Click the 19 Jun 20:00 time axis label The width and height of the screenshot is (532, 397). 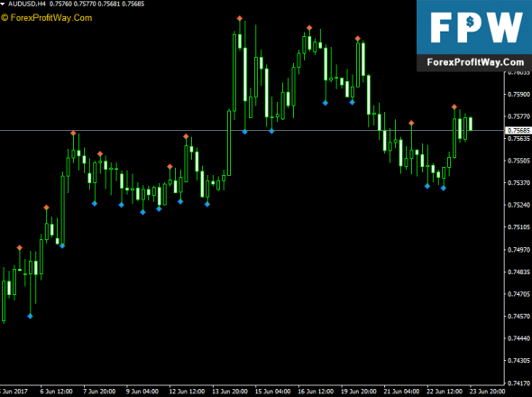click(x=359, y=392)
